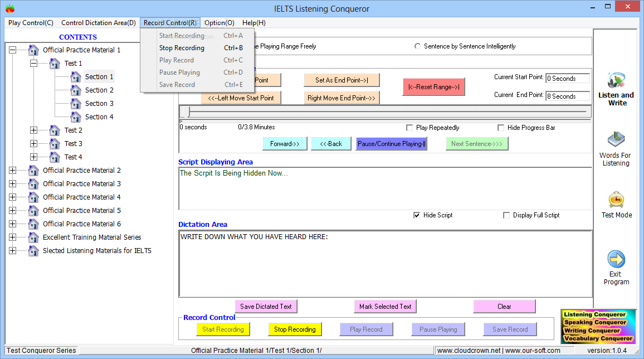
Task: Click into the Dictation Area text box
Action: point(386,264)
